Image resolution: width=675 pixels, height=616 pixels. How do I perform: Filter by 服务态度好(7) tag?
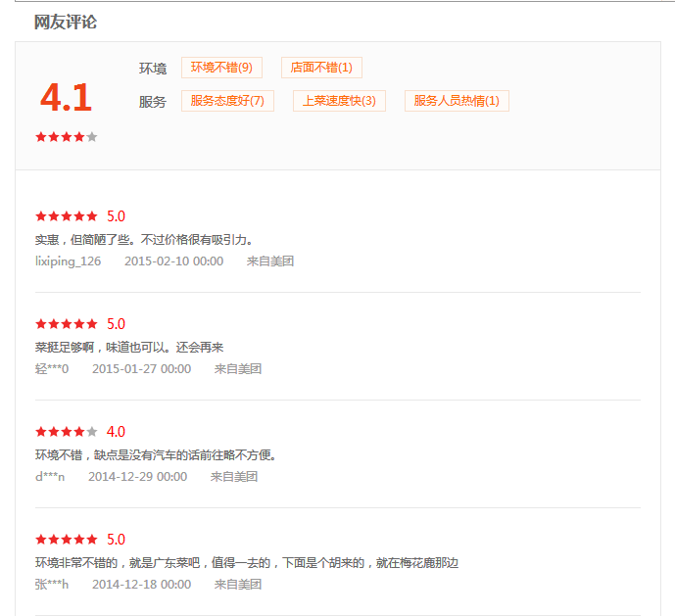click(x=227, y=101)
